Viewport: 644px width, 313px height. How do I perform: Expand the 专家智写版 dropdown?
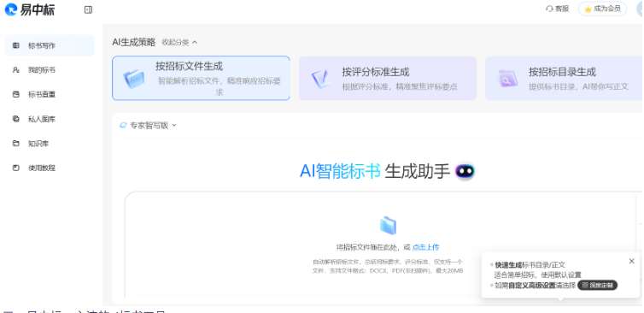(148, 126)
